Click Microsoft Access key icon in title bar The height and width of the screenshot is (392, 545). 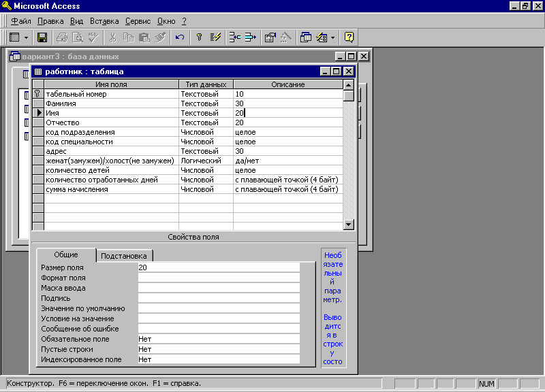tap(6, 5)
